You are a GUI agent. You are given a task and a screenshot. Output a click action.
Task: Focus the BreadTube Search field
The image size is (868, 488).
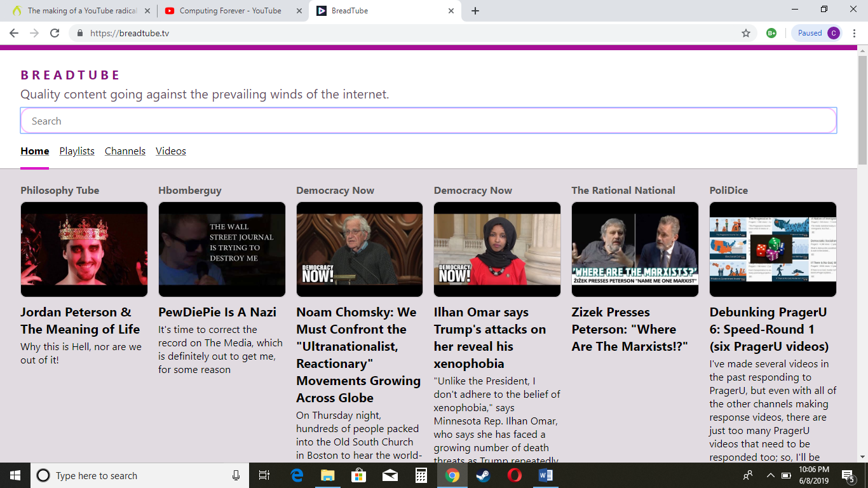pyautogui.click(x=428, y=121)
